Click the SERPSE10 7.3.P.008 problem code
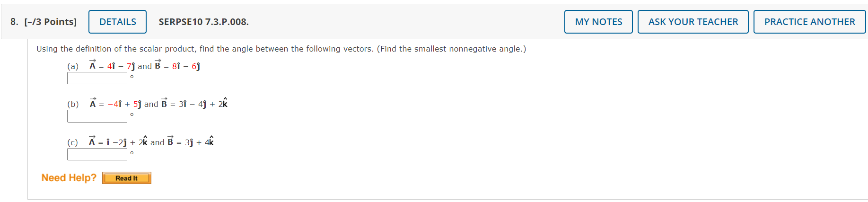Image resolution: width=868 pixels, height=202 pixels. pos(203,22)
